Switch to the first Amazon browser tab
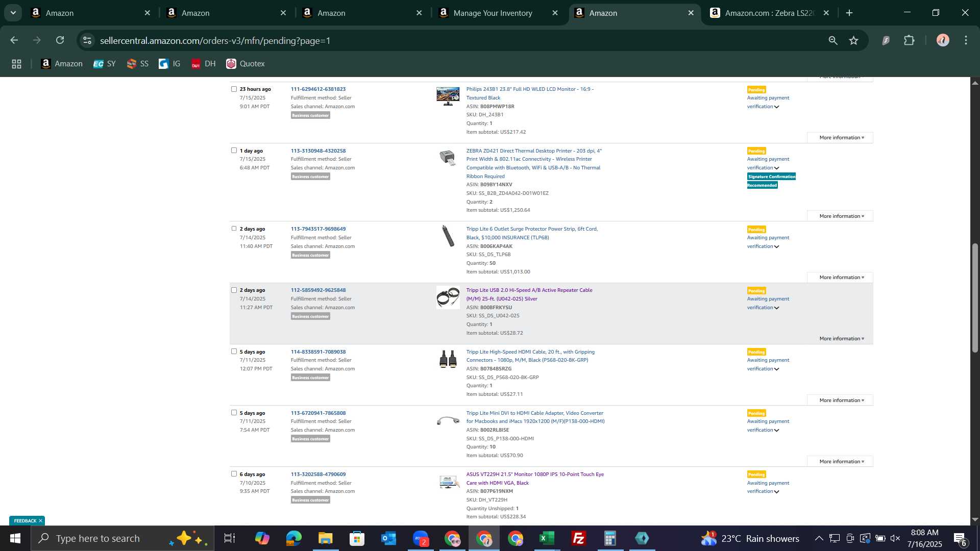This screenshot has height=551, width=980. tap(91, 13)
